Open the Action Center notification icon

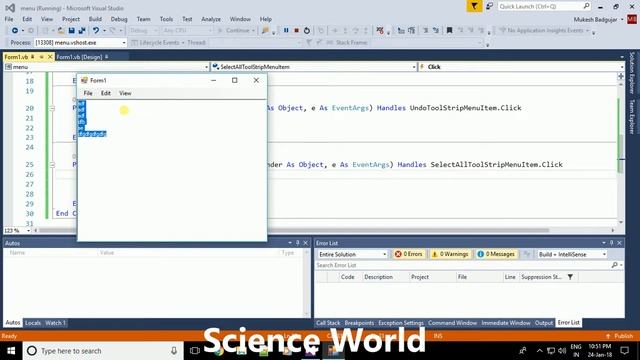[x=624, y=351]
